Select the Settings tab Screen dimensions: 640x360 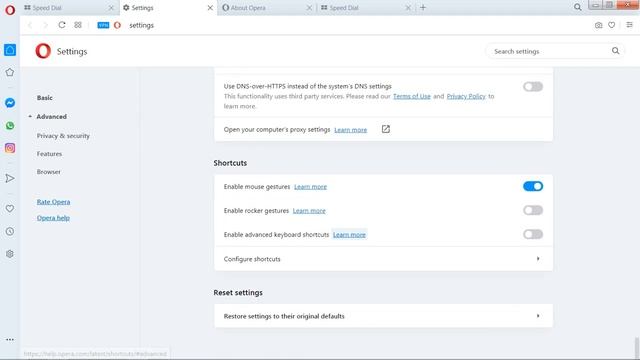[168, 7]
